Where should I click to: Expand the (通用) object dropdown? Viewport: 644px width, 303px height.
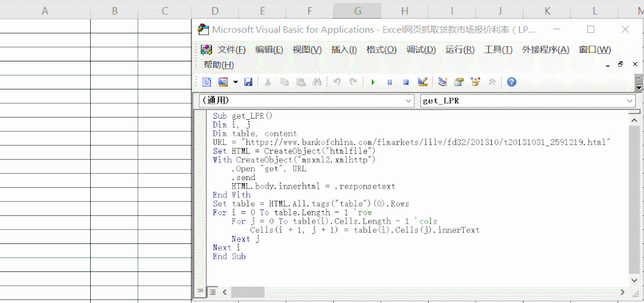(409, 101)
